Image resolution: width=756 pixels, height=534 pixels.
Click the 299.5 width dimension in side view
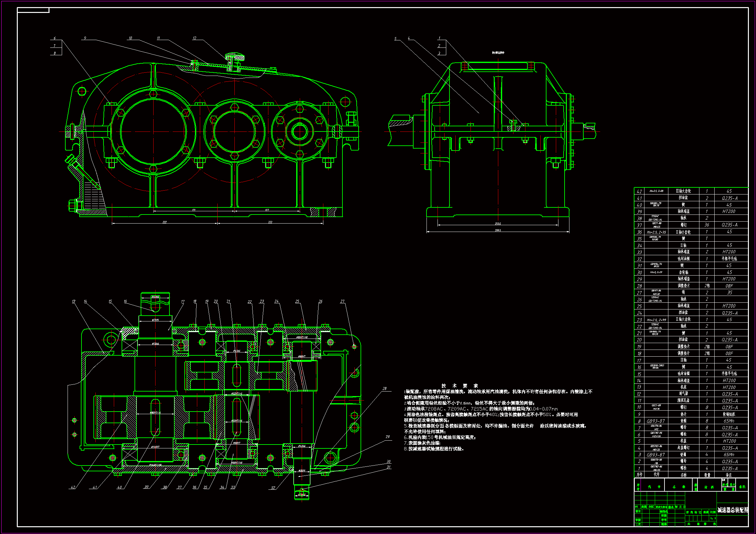point(498,230)
